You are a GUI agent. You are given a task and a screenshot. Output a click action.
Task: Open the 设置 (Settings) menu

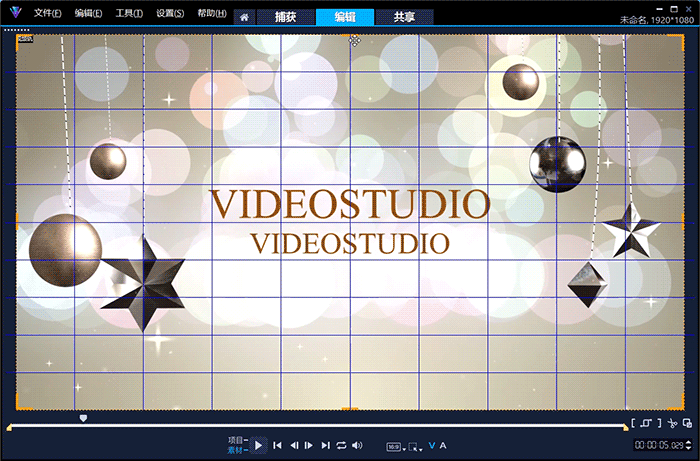[171, 14]
